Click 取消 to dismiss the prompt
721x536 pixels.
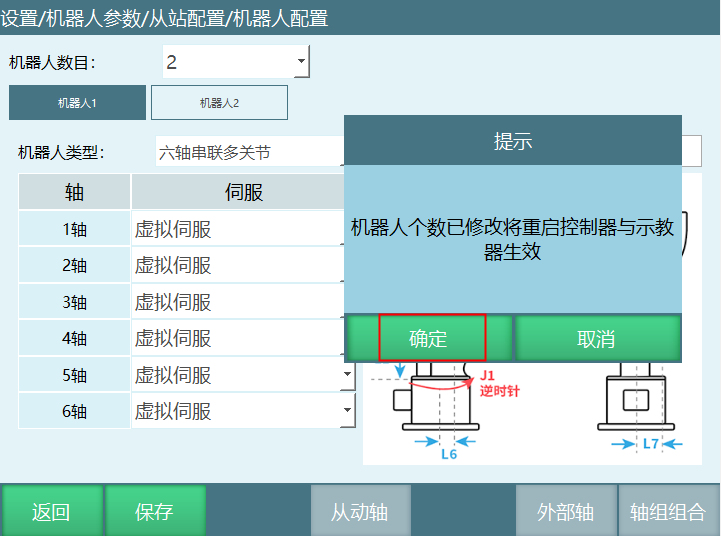[596, 338]
